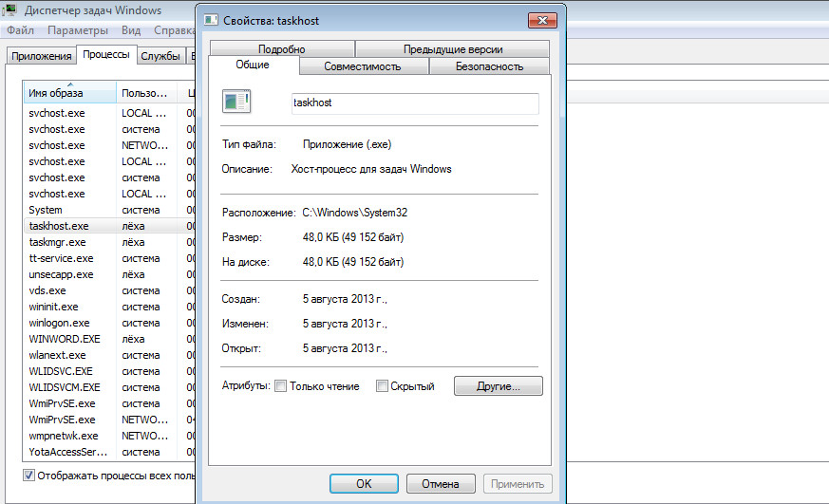This screenshot has height=504, width=829.
Task: Open the Подробно tab
Action: [x=282, y=49]
